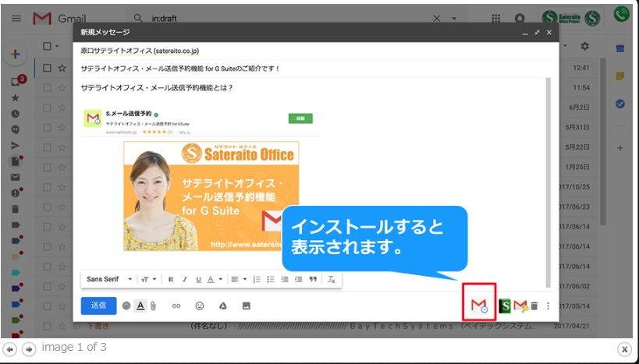
Task: Open Google apps grid icon
Action: click(496, 19)
